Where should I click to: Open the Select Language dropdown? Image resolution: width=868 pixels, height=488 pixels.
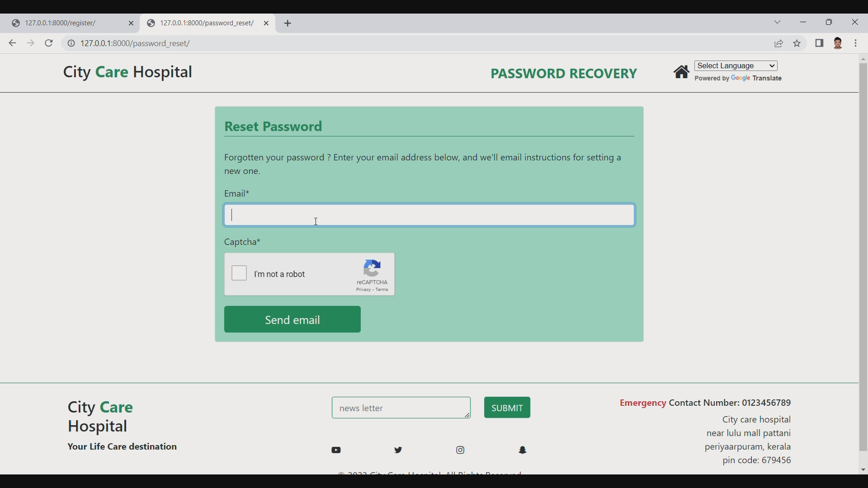(736, 66)
